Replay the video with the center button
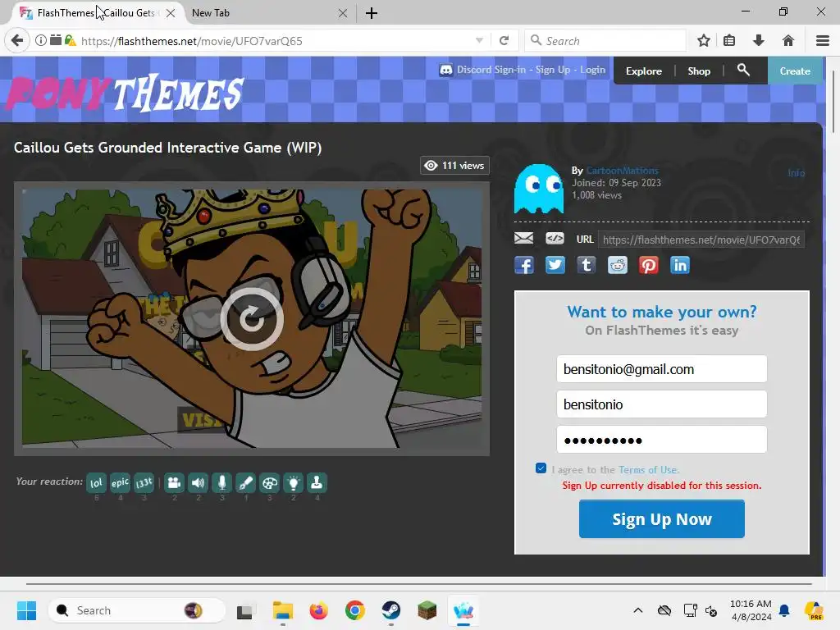 coord(251,319)
